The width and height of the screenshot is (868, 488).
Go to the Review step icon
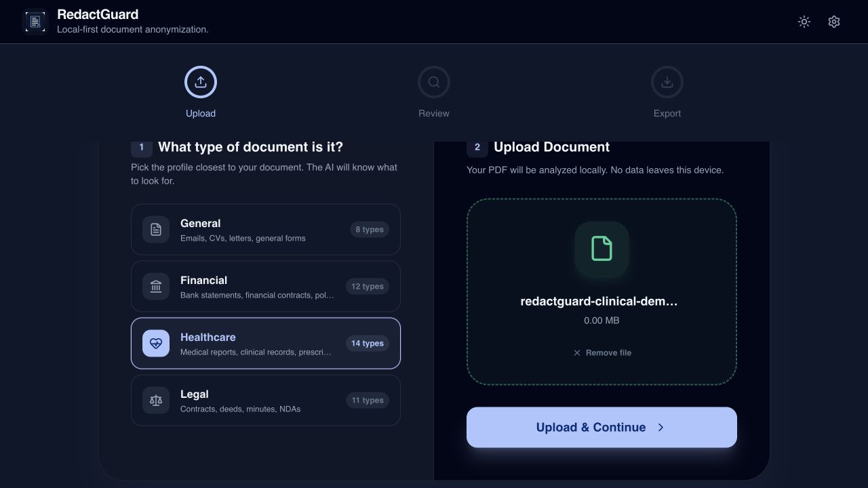(x=434, y=82)
